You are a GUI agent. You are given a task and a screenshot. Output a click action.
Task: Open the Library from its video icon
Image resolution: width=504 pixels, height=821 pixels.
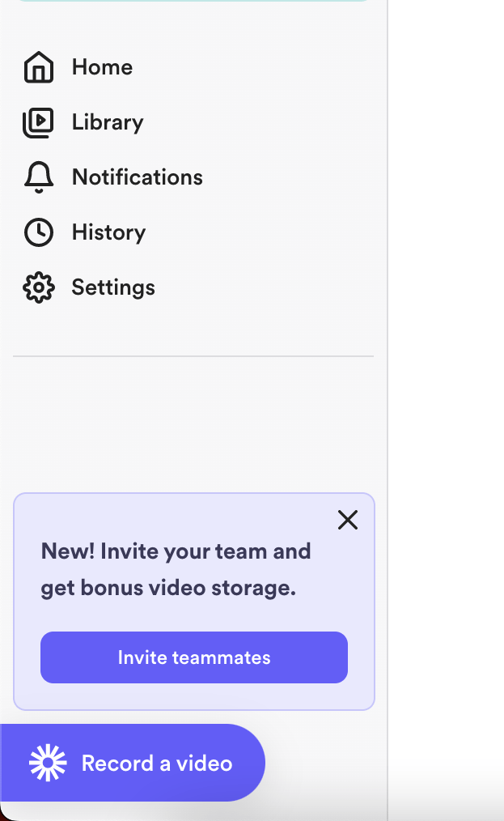pyautogui.click(x=38, y=121)
